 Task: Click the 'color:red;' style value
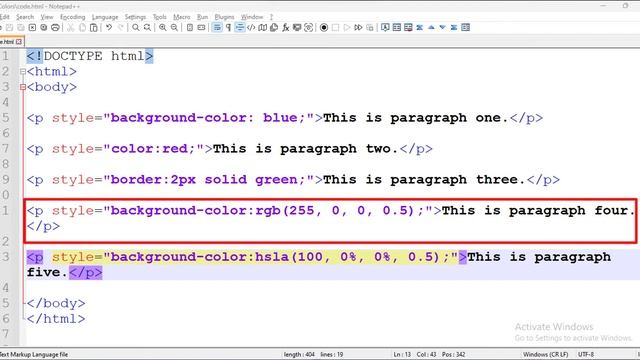pos(153,149)
